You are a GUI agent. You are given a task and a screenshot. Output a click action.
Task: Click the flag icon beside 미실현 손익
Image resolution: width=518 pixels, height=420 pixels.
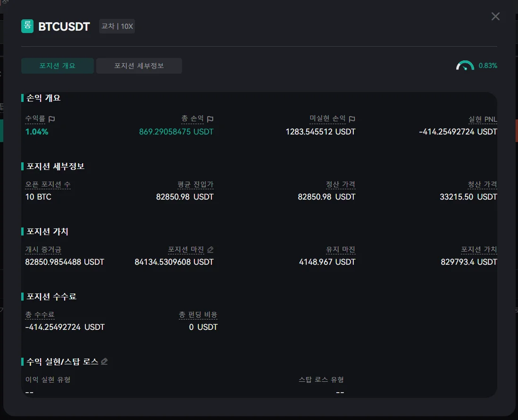pyautogui.click(x=352, y=119)
